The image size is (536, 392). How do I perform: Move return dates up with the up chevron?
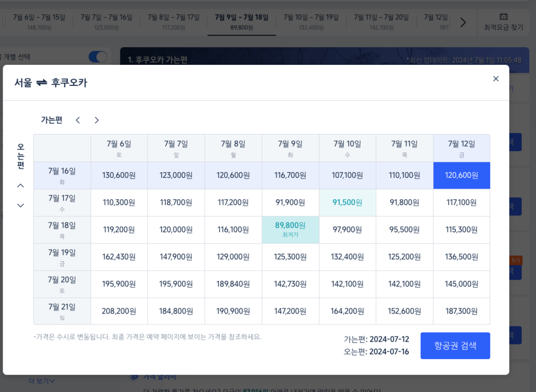pos(20,186)
